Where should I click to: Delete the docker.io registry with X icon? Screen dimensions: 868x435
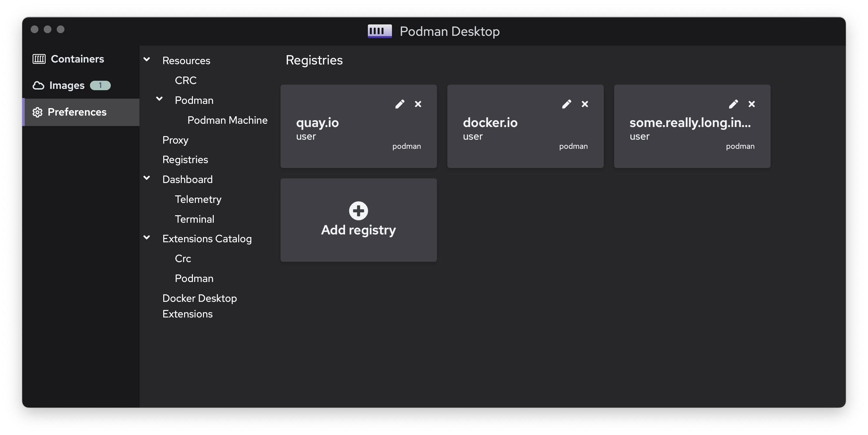pos(585,104)
